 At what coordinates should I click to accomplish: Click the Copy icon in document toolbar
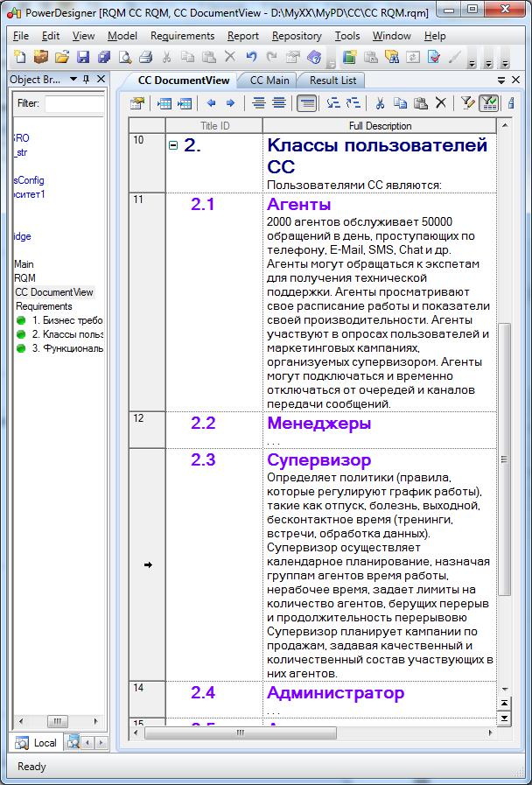400,103
